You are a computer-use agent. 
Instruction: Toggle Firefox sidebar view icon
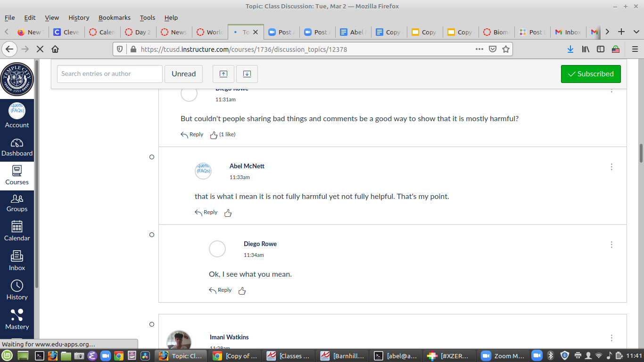click(601, 49)
